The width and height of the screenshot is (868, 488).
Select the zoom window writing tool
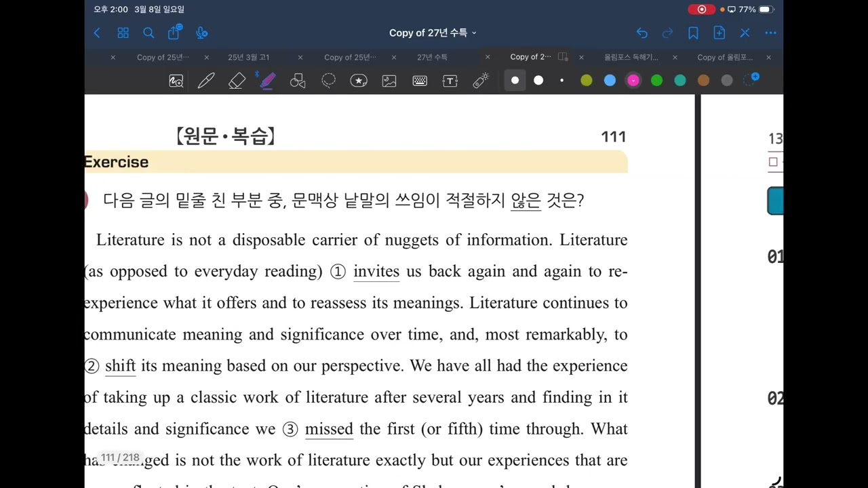(176, 81)
